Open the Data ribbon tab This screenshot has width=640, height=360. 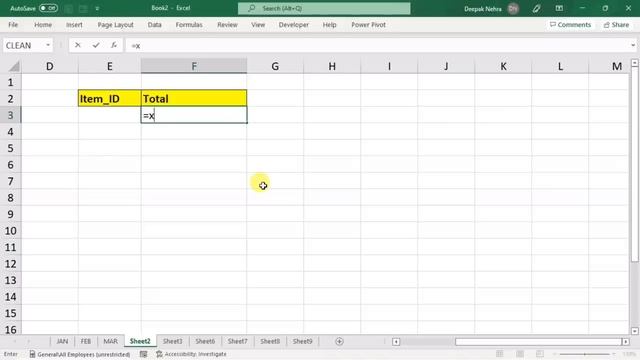coord(154,25)
